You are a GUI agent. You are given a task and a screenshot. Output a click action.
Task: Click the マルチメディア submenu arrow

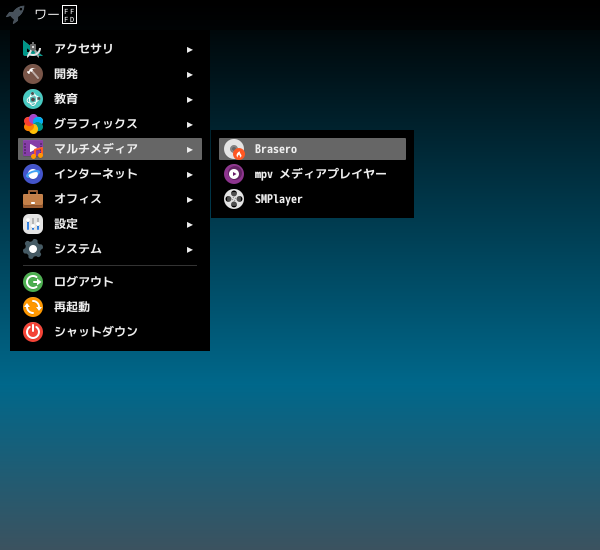click(x=189, y=150)
